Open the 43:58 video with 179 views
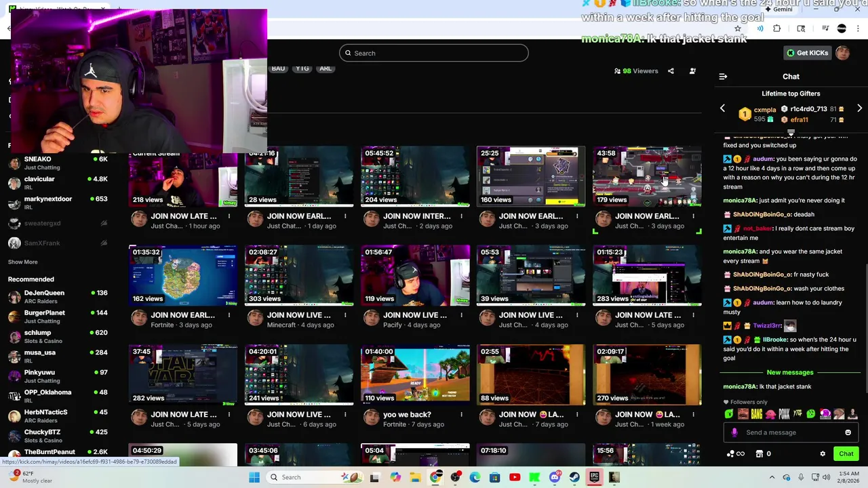 click(x=647, y=176)
